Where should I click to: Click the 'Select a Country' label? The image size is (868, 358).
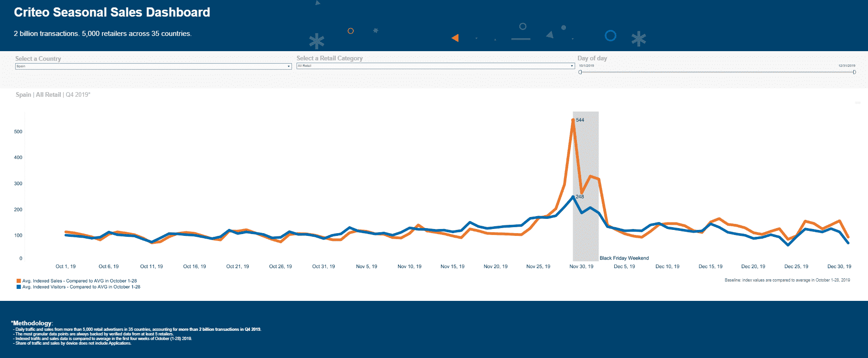pos(38,59)
